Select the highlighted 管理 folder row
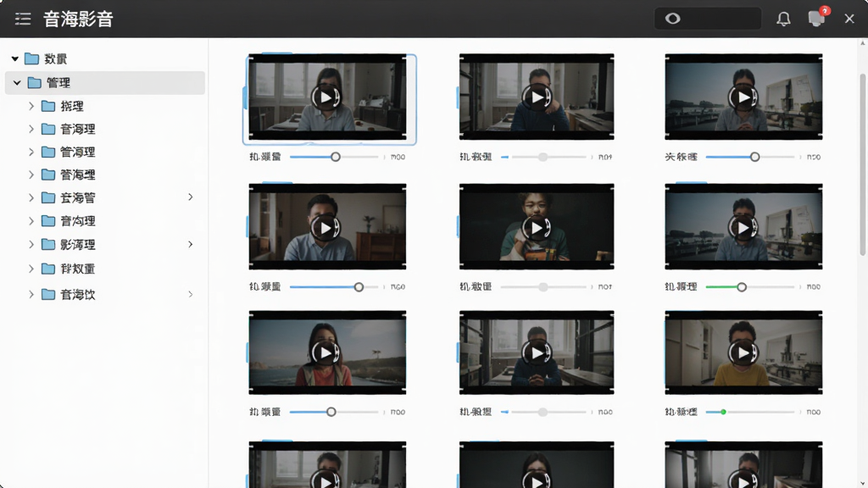This screenshot has width=868, height=488. 105,82
